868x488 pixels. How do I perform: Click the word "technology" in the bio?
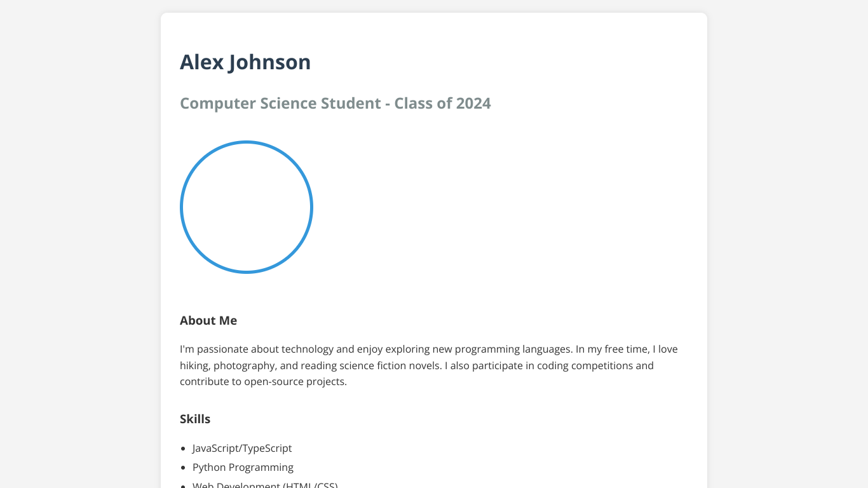[x=308, y=349]
